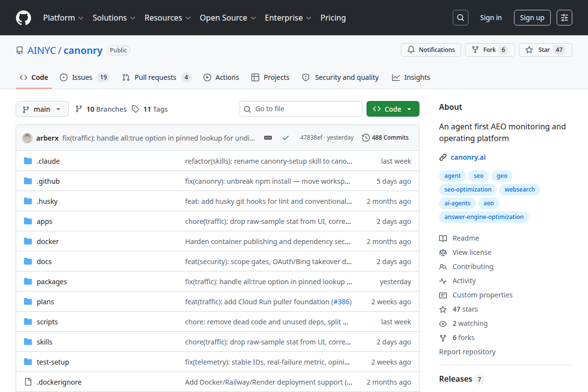Image resolution: width=588 pixels, height=392 pixels.
Task: Focus the Go to file field
Action: 301,109
